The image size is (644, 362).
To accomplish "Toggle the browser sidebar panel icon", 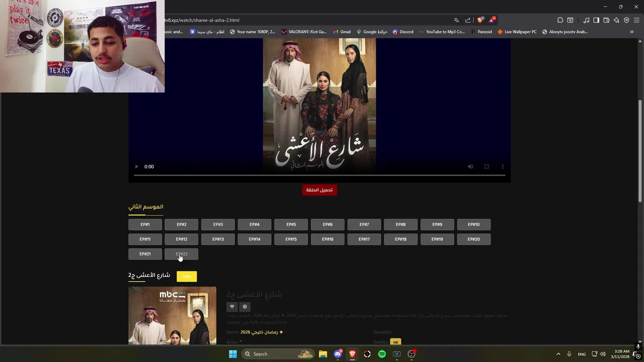I will pos(596,20).
